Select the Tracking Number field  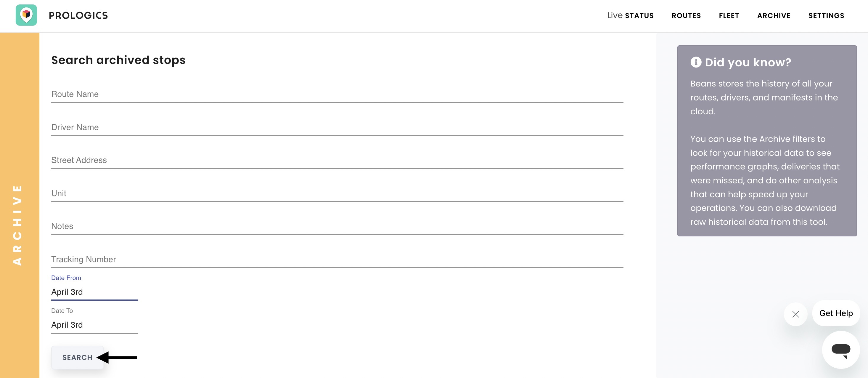click(337, 260)
